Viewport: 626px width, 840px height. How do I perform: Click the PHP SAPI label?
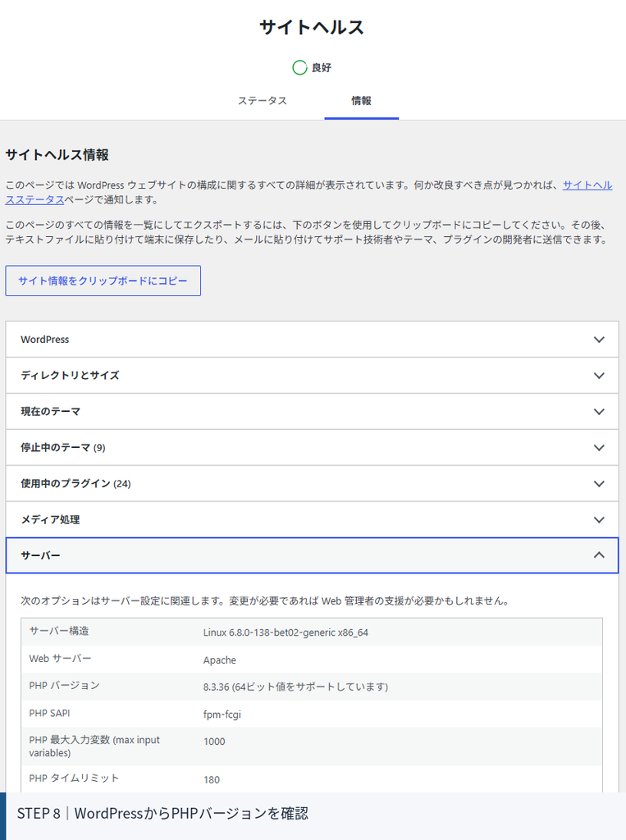[x=49, y=713]
